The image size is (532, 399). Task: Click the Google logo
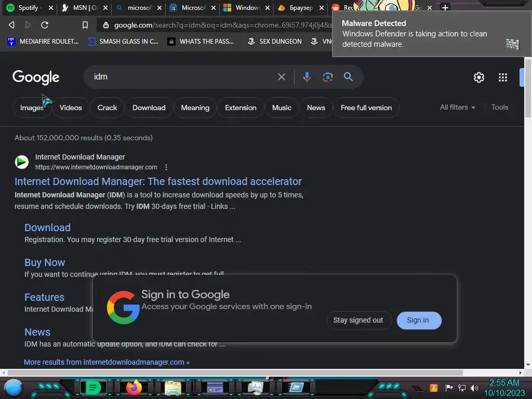tap(36, 77)
